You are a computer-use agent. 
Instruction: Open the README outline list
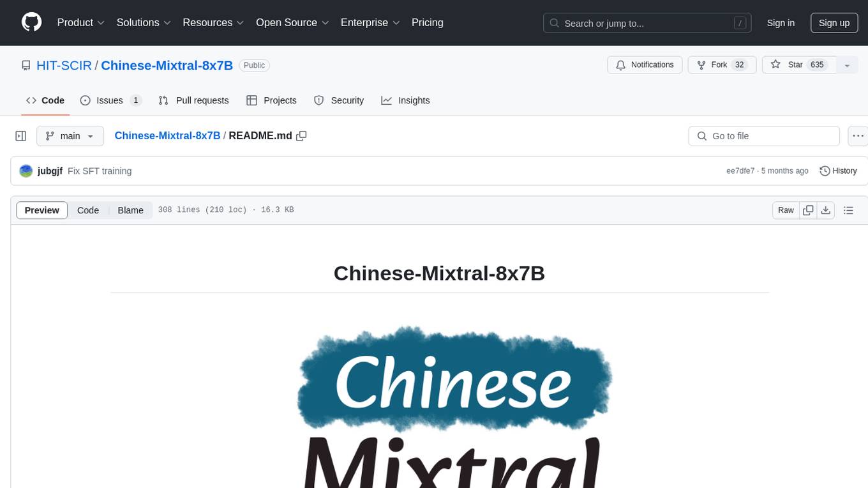[848, 210]
